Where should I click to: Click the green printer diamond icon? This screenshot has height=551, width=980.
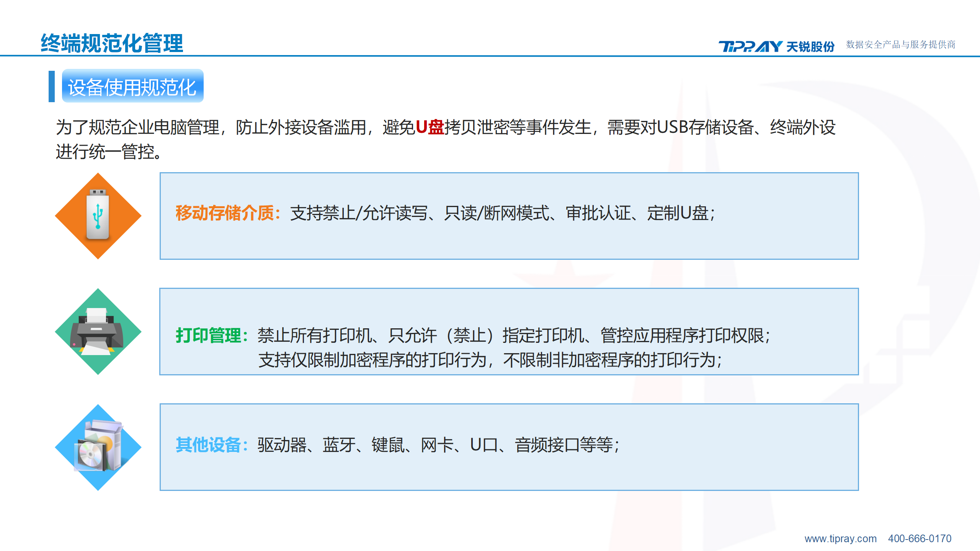[x=98, y=331]
